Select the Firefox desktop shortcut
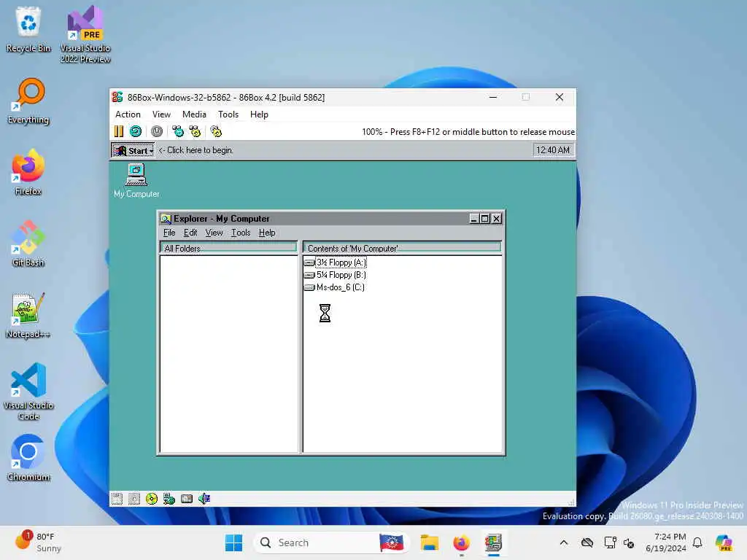747x560 pixels. point(28,172)
